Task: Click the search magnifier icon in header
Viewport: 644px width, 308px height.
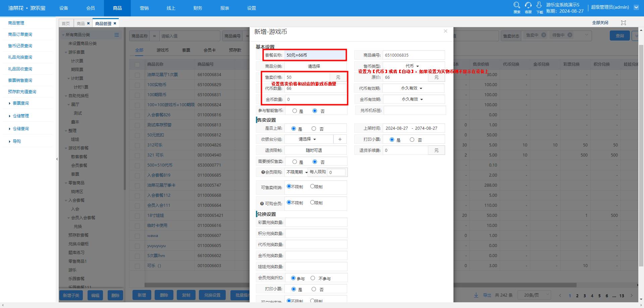Action: coord(517,5)
